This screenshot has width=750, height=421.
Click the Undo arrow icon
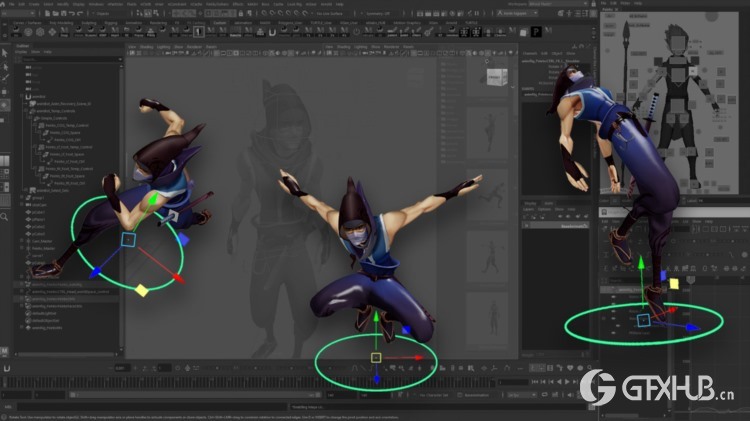point(72,13)
